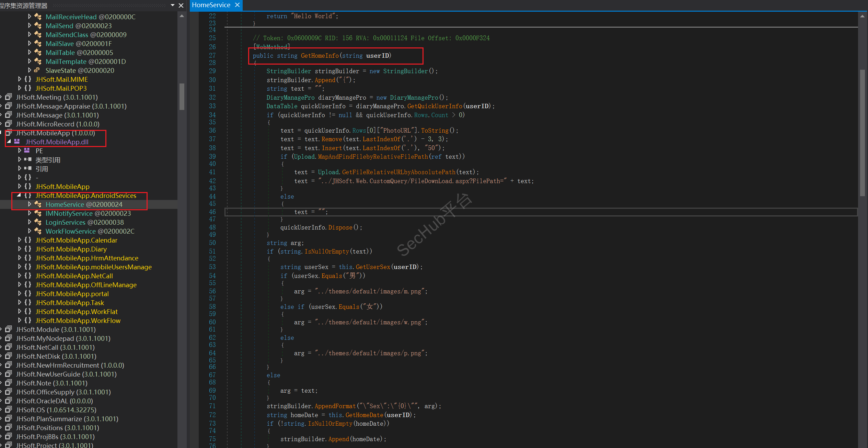Screen dimensions: 868x448
Task: Select JHSoft.MobileApp.mobileUsersManage namespace
Action: 94,267
